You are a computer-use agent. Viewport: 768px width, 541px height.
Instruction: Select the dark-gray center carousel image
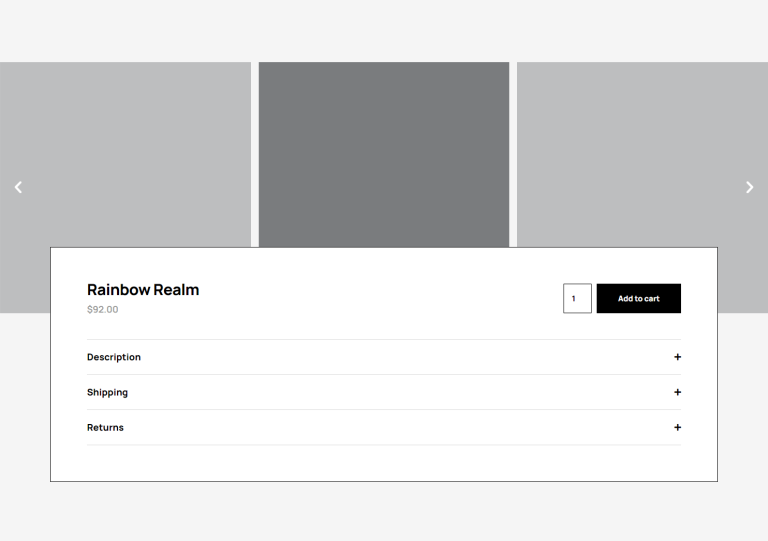pos(384,150)
